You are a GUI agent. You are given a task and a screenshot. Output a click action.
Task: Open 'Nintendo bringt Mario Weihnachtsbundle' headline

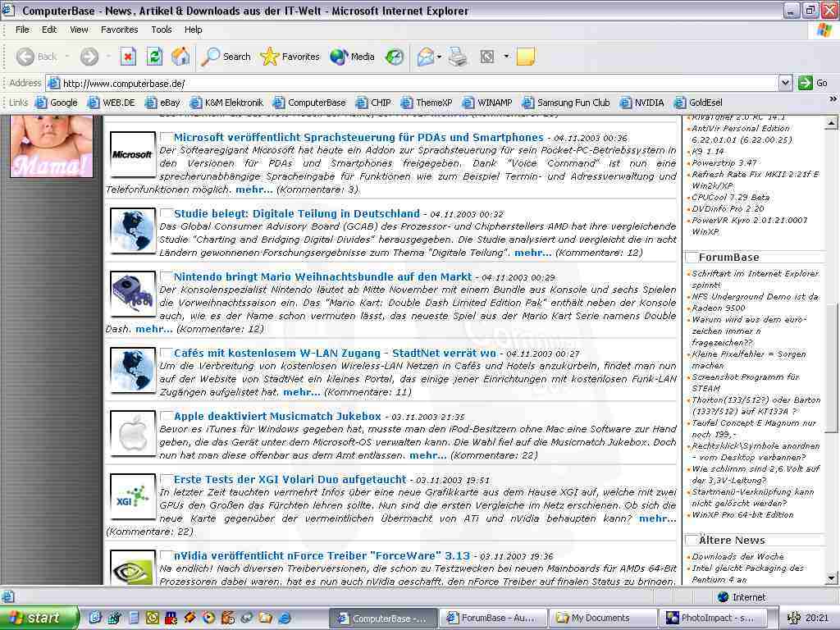pyautogui.click(x=323, y=276)
